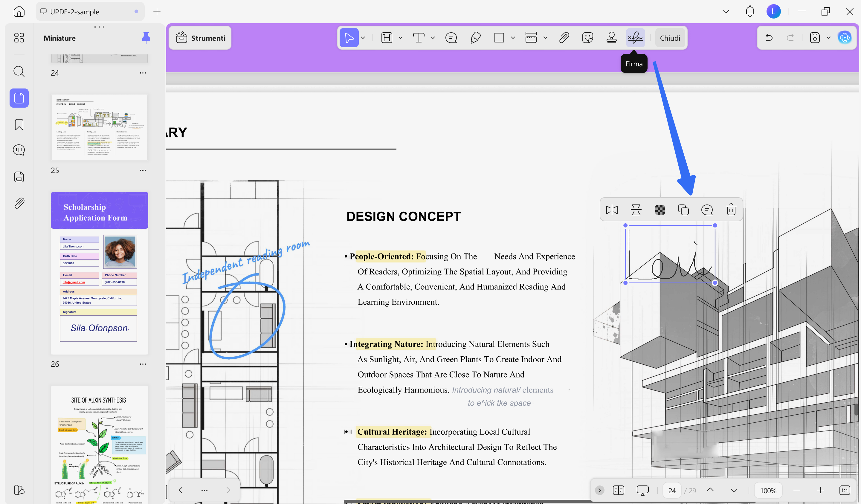Open the page layout view mode icon
Screen dimensions: 861x504
618,490
